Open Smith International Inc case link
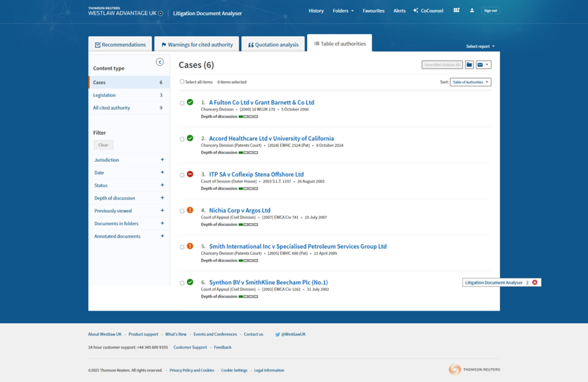This screenshot has width=588, height=382. click(298, 246)
